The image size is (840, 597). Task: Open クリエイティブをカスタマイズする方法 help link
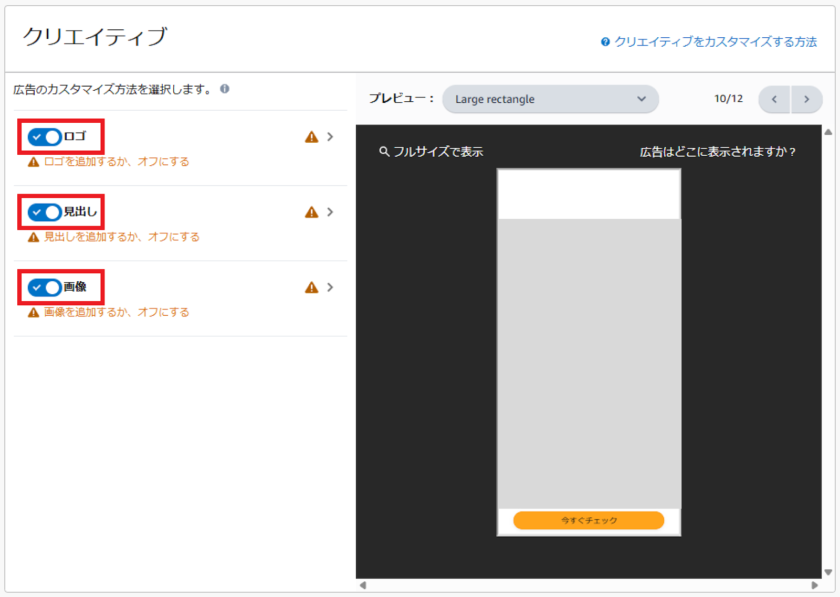point(715,42)
